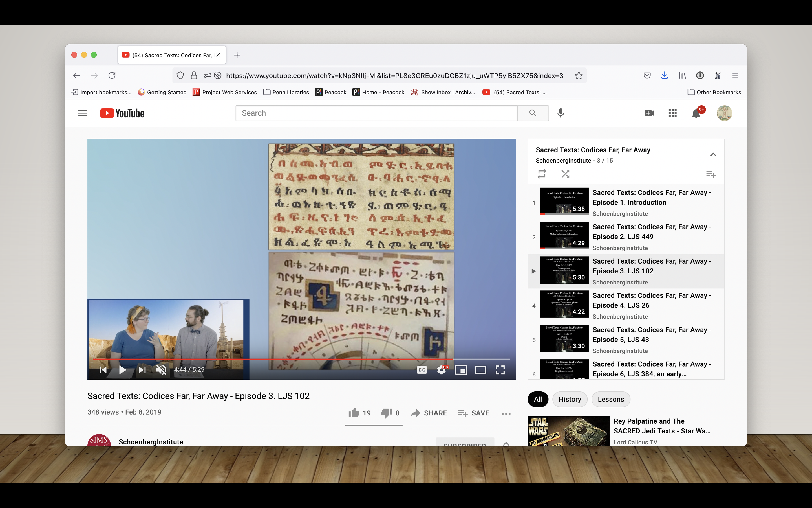Open the Firefox library icon

click(x=683, y=76)
